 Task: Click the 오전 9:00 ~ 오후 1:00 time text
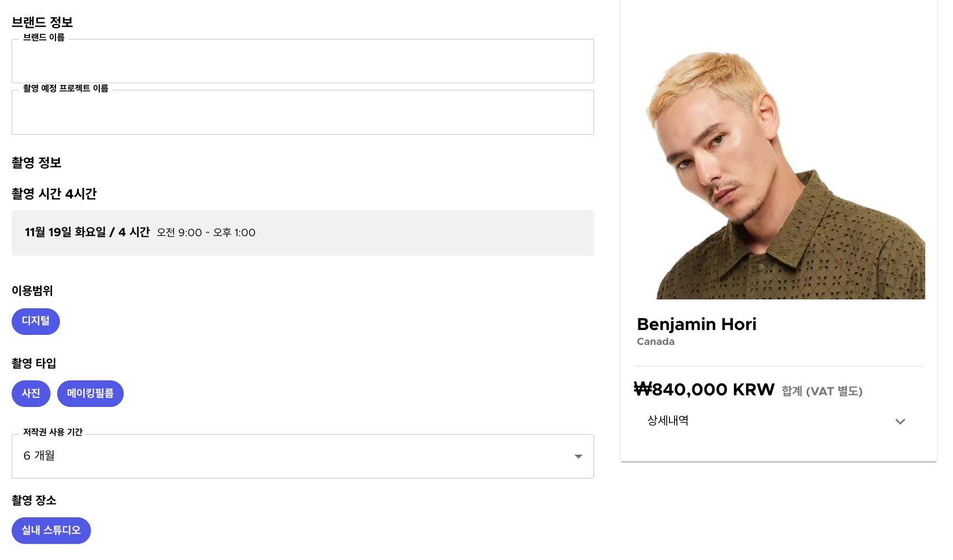[x=206, y=233]
